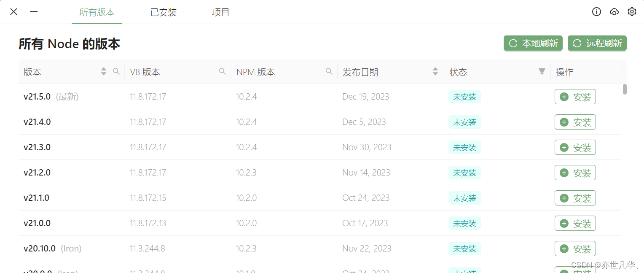This screenshot has height=273, width=644.
Task: Install Node v21.3.0
Action: 575,147
